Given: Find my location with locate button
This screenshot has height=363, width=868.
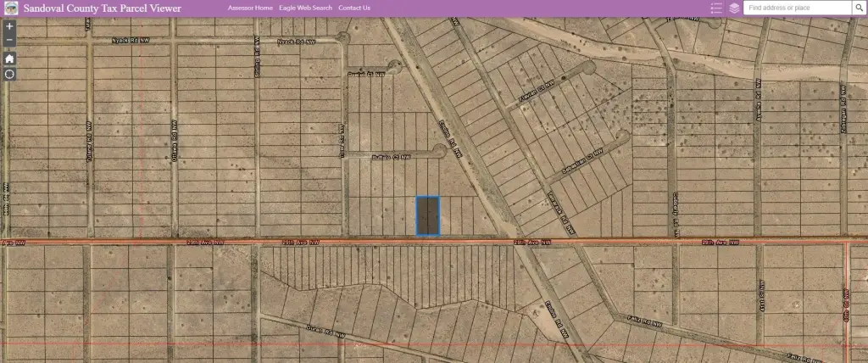Looking at the screenshot, I should (x=9, y=75).
